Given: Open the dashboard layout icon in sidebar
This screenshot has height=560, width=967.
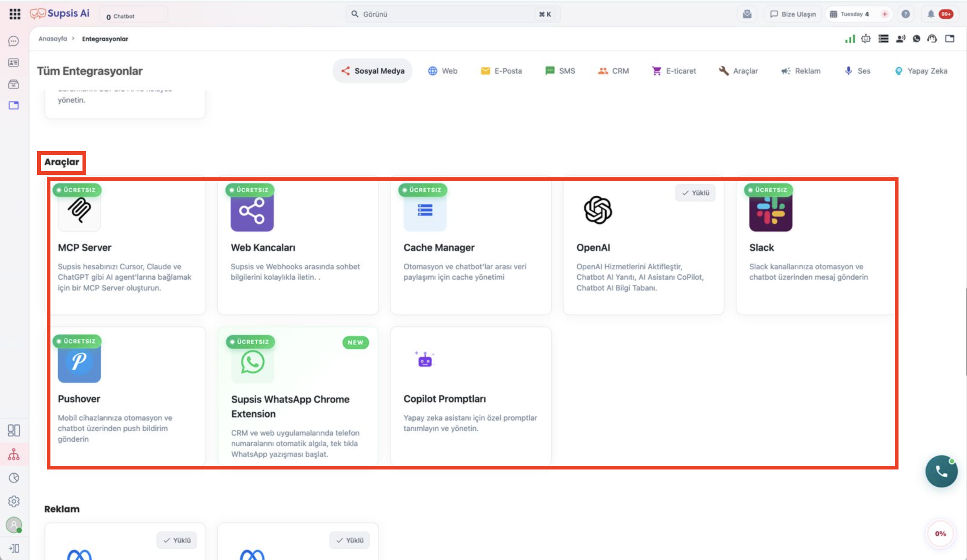Looking at the screenshot, I should [14, 430].
